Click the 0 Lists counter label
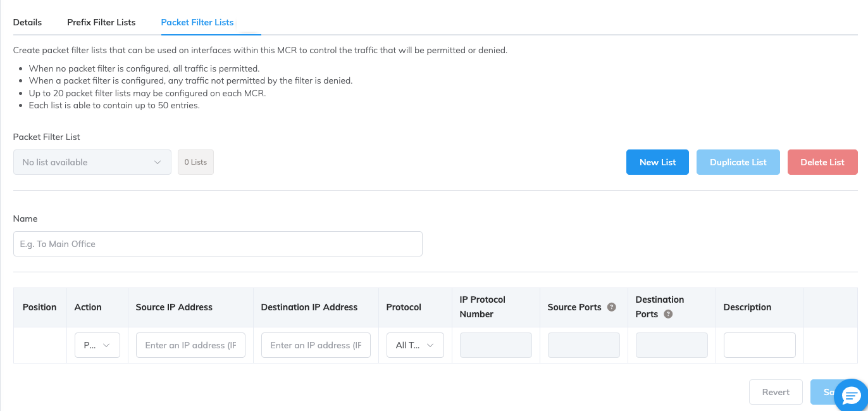This screenshot has width=868, height=411. click(195, 161)
